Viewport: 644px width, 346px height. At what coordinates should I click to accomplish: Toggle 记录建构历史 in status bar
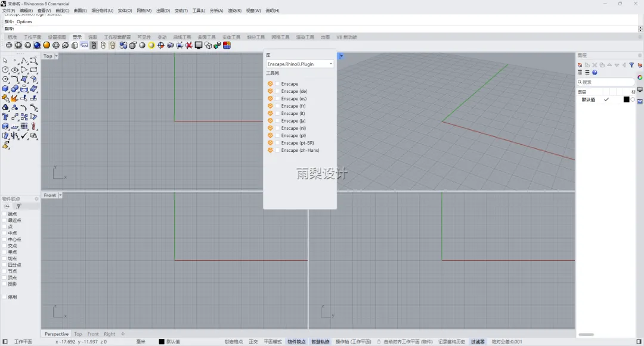coord(451,341)
